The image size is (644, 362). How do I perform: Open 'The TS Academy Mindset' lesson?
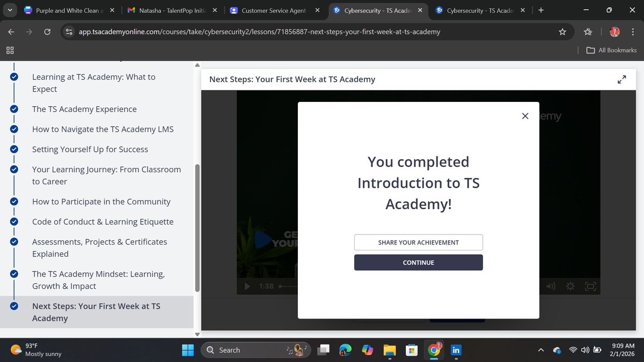[x=98, y=280]
